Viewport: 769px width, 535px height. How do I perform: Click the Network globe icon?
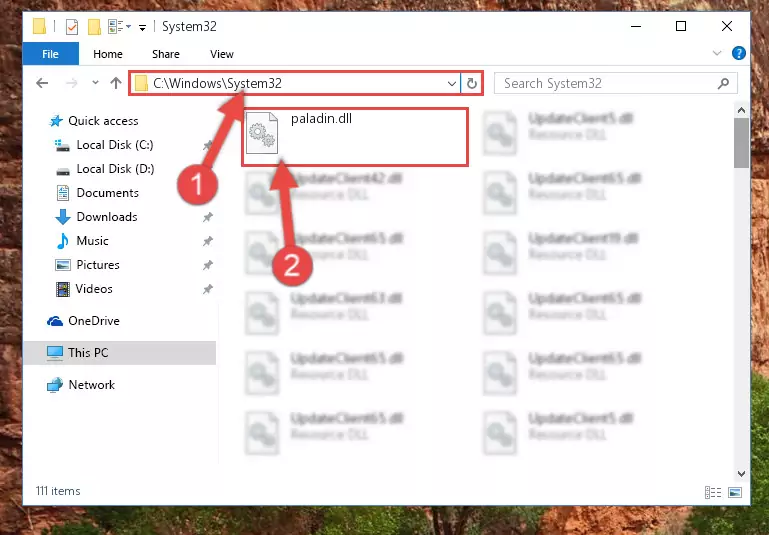click(x=55, y=385)
